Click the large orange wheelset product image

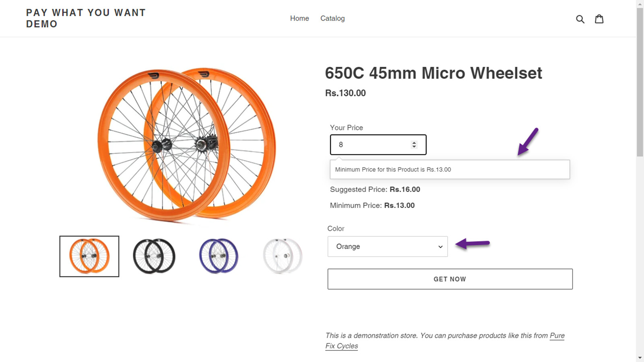pos(186,145)
